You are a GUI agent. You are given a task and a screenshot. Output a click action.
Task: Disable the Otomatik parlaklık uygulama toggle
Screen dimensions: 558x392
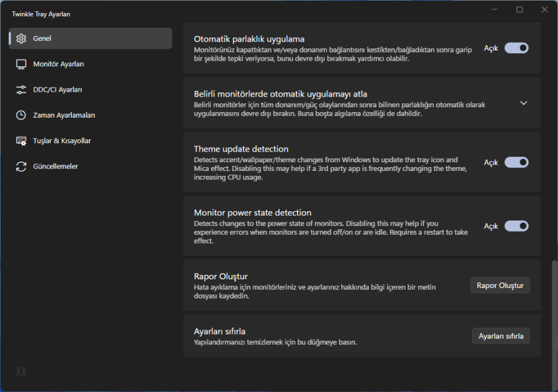(x=516, y=48)
